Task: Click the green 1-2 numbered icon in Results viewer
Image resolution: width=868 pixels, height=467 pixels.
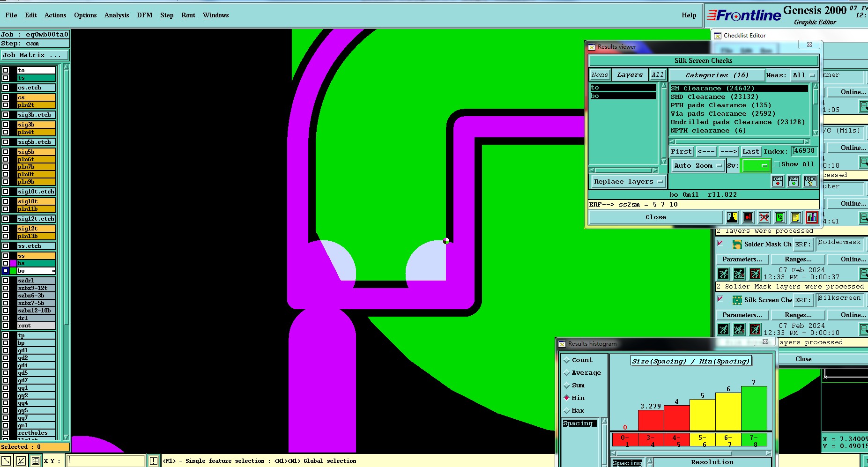Action: [780, 217]
